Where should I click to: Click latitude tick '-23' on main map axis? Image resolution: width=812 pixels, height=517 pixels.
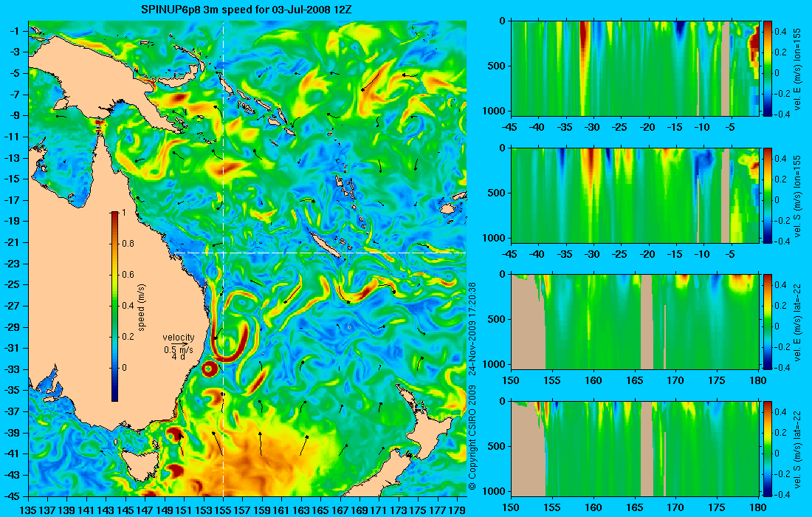(13, 264)
